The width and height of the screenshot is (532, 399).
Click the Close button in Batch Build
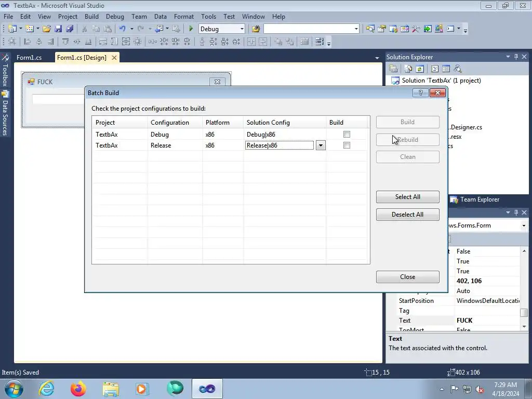pos(407,277)
